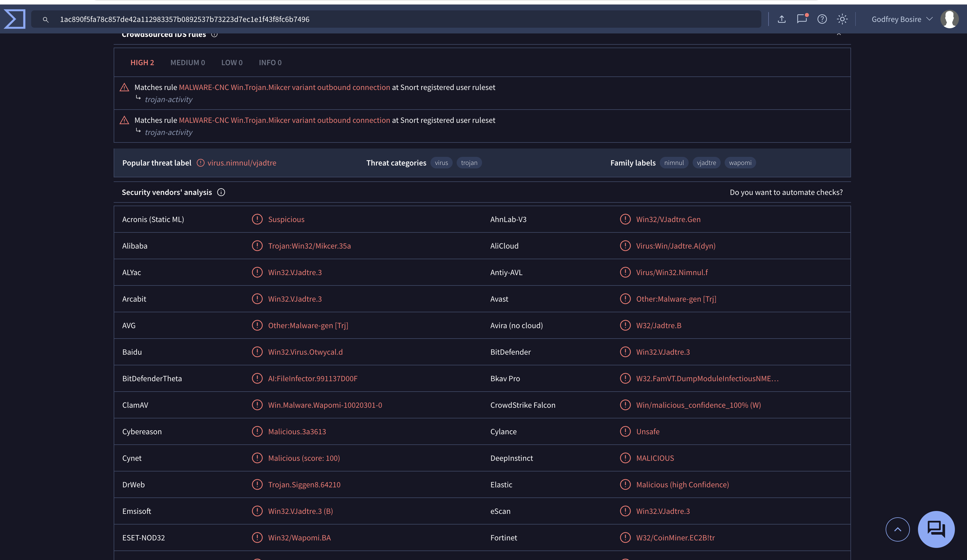
Task: Select the MEDIUM 0 tab
Action: click(x=188, y=63)
